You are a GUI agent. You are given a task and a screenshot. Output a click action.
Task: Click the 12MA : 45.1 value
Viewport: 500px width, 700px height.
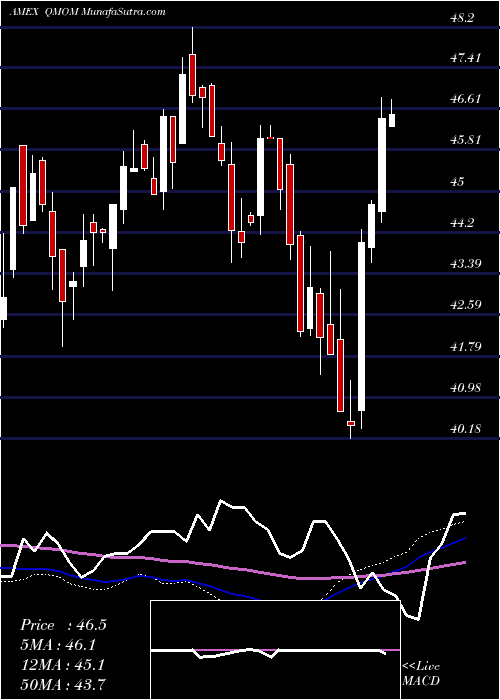tap(62, 665)
